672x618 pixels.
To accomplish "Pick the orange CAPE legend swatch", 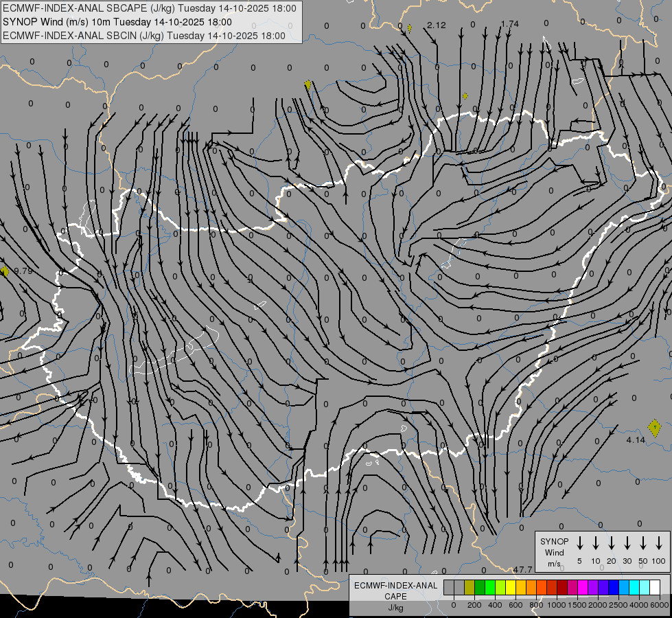I will [x=531, y=587].
